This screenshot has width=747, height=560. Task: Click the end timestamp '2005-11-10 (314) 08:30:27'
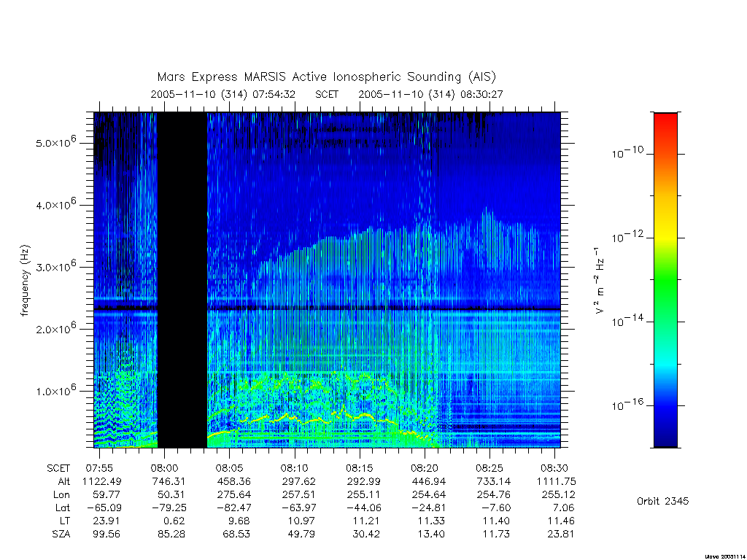point(430,94)
